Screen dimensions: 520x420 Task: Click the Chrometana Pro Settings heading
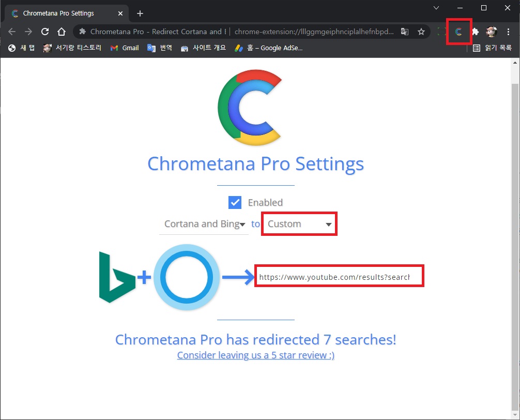256,163
